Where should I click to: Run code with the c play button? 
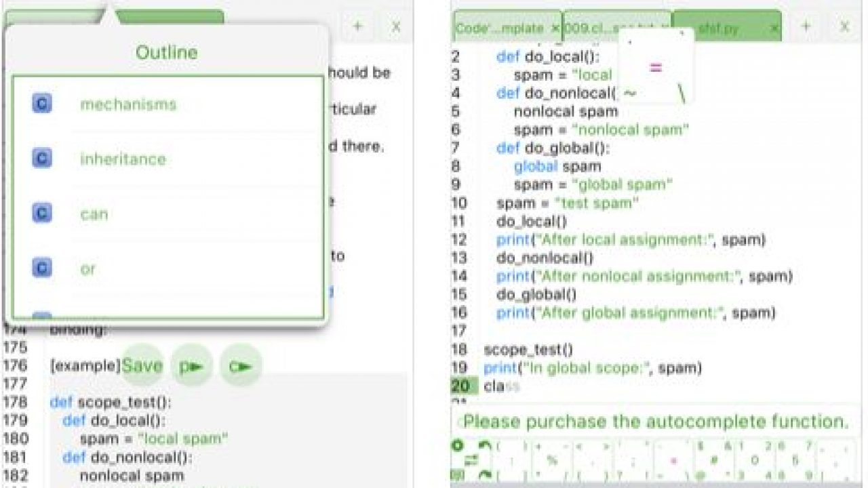(241, 366)
